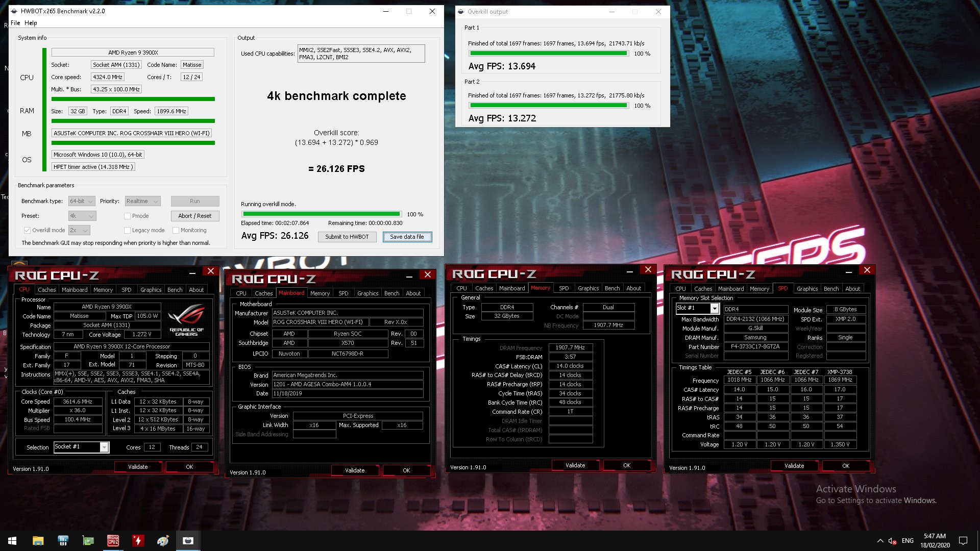Click the Used CPU capabilities text box
Viewport: 980px width, 551px height.
361,54
